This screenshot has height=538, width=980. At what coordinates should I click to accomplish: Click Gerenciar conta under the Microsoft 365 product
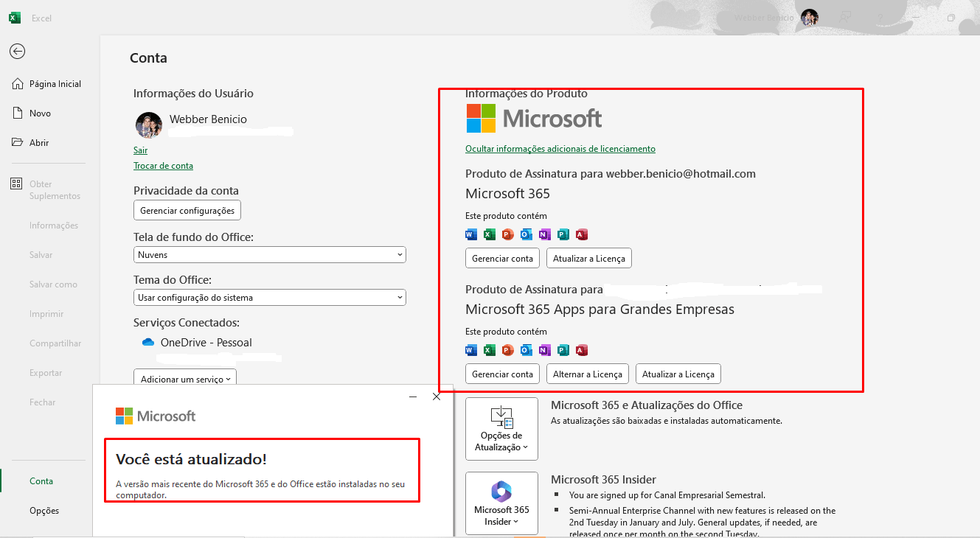pos(502,259)
